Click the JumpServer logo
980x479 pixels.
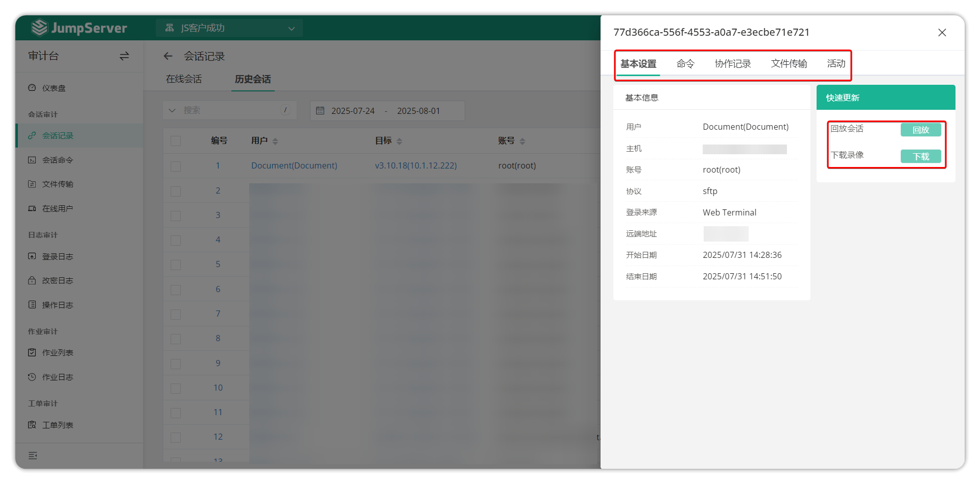point(79,28)
